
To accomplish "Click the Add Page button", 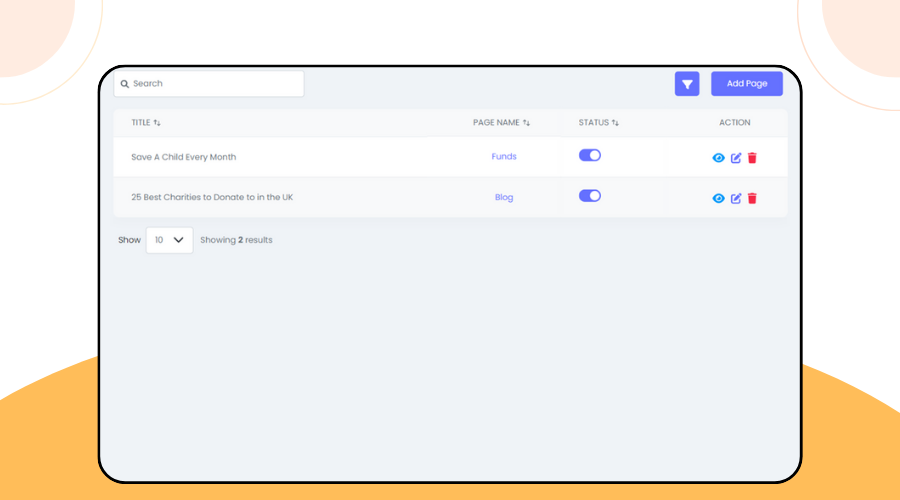I will pos(746,84).
